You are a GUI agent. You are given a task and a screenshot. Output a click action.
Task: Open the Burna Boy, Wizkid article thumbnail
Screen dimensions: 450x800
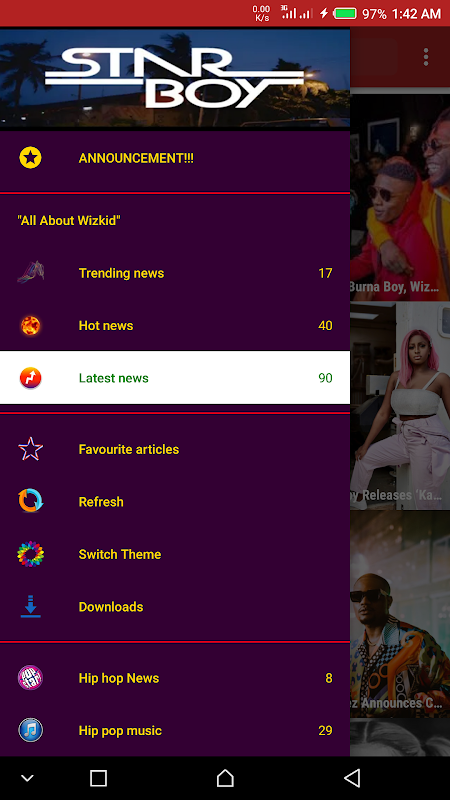click(400, 198)
